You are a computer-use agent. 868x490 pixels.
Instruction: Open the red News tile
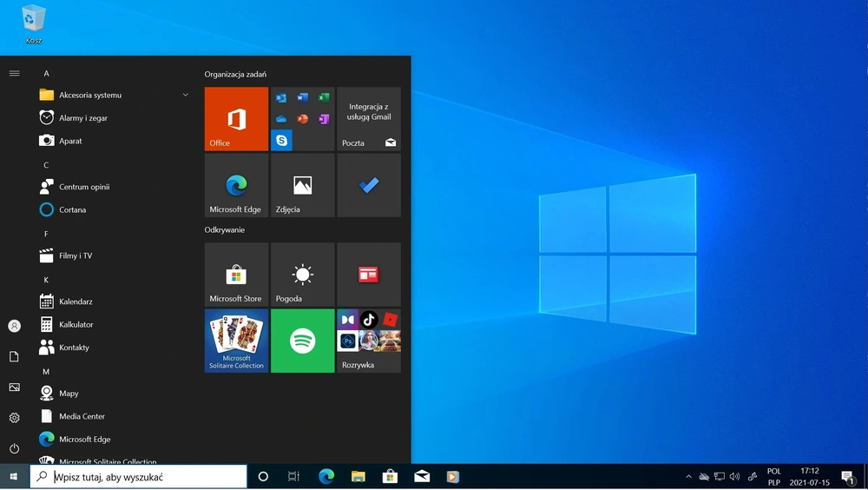pos(369,275)
